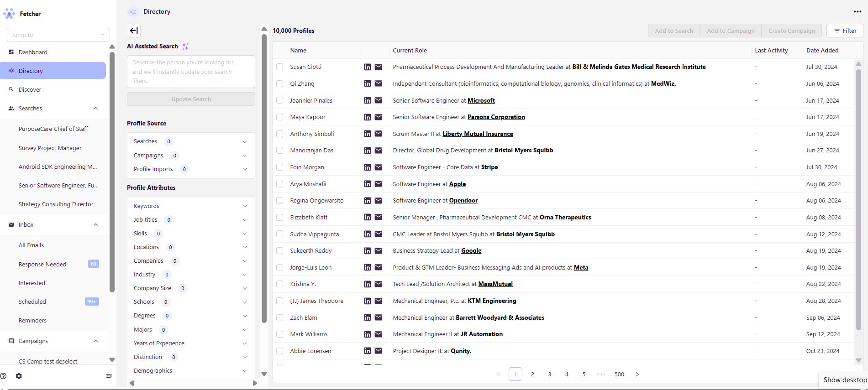Select Eoin Morgan's row checkbox
This screenshot has height=390, width=868.
click(x=280, y=167)
